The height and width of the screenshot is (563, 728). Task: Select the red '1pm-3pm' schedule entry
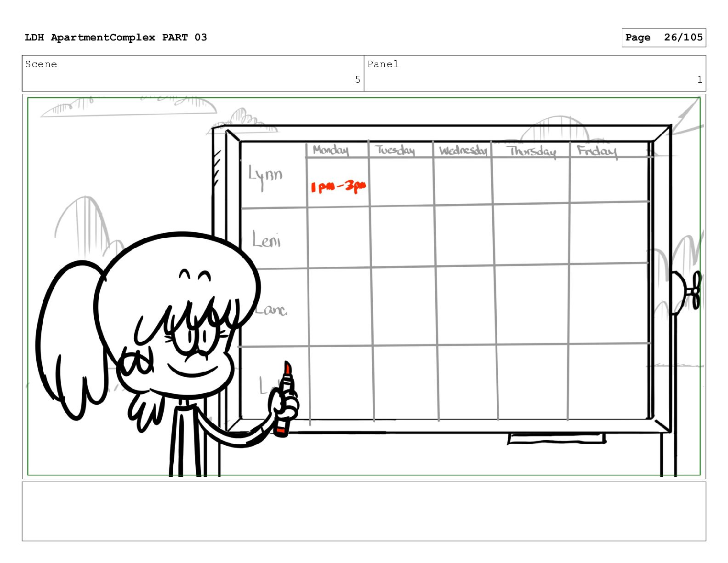[338, 186]
